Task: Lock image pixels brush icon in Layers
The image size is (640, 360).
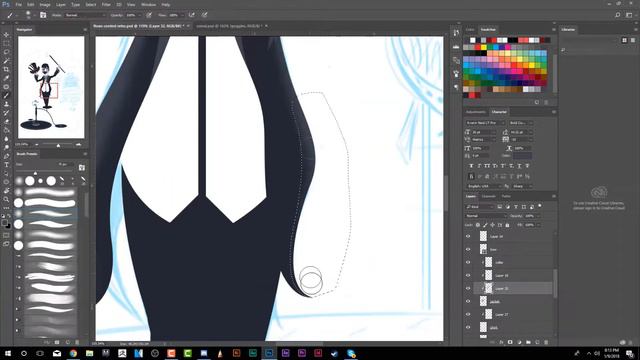Action: (x=485, y=225)
